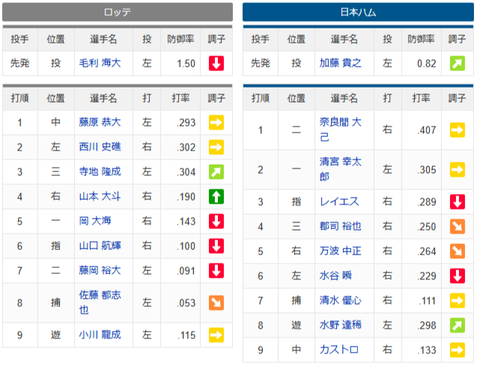Click the red down arrow for 山口 航輝

216,246
